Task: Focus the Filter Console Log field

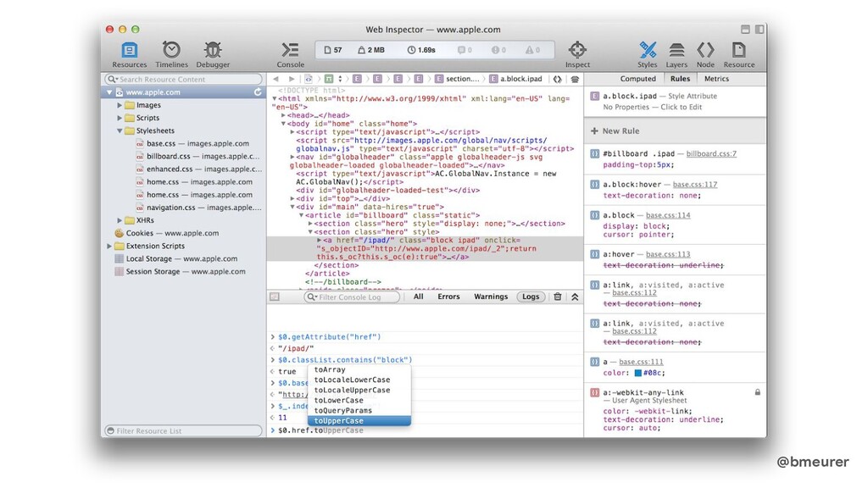Action: tap(352, 297)
